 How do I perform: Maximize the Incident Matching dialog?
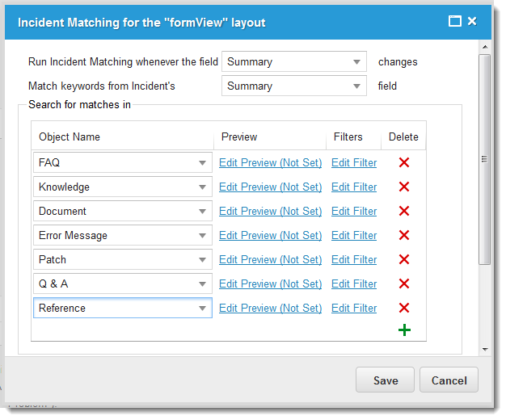[x=455, y=21]
